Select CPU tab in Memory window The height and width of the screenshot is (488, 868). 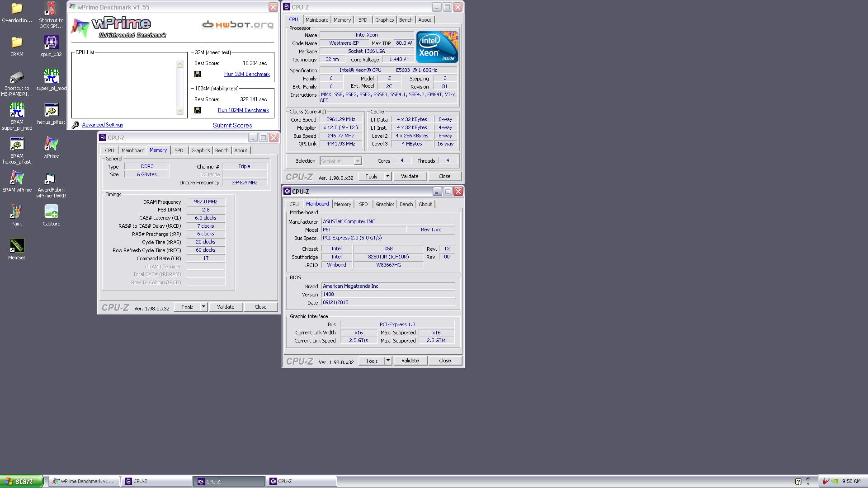pyautogui.click(x=109, y=150)
